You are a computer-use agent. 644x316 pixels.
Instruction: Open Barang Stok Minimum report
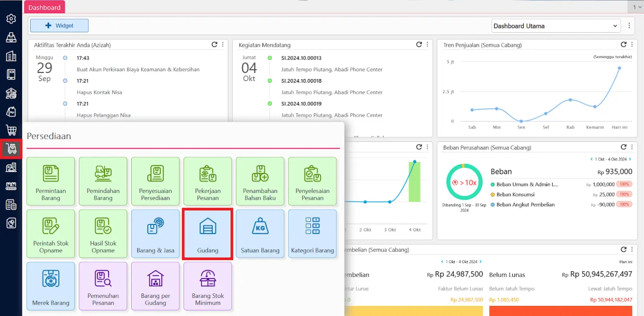pos(208,286)
